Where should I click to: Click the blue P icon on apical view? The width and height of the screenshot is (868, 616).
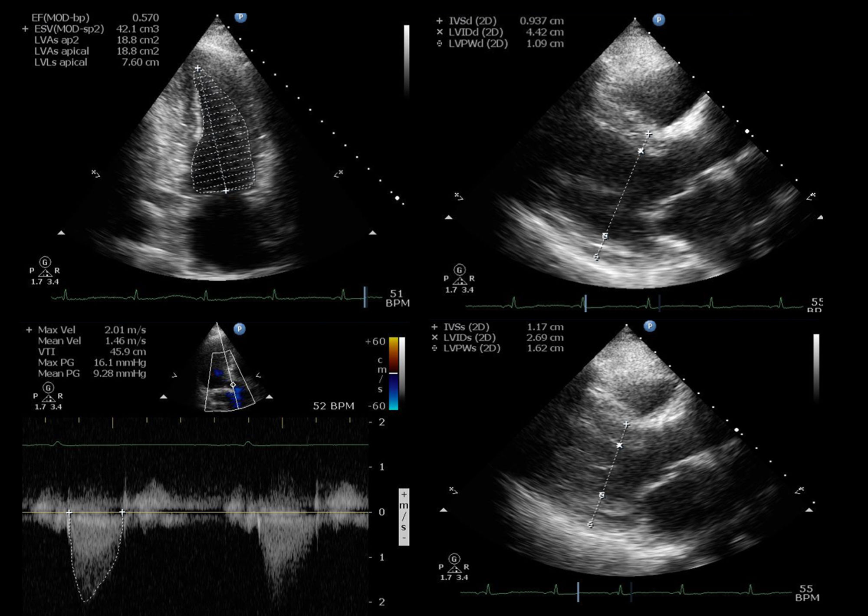240,17
